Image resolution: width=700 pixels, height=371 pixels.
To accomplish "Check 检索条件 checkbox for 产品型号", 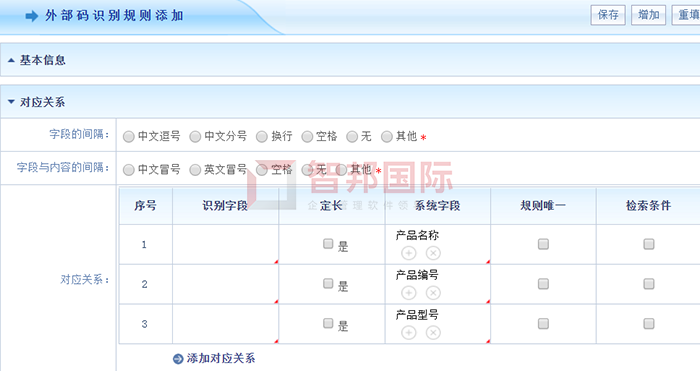I will coord(649,323).
